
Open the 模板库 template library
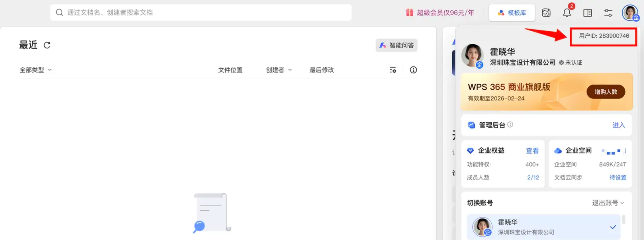click(x=512, y=13)
